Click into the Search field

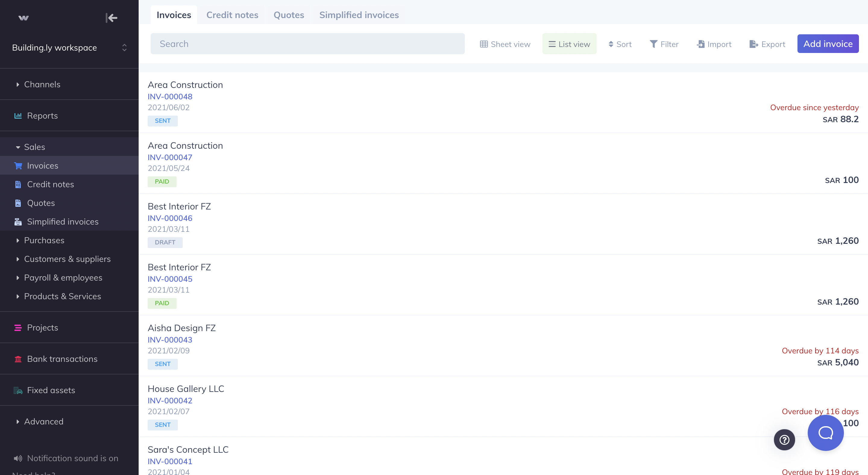[307, 44]
